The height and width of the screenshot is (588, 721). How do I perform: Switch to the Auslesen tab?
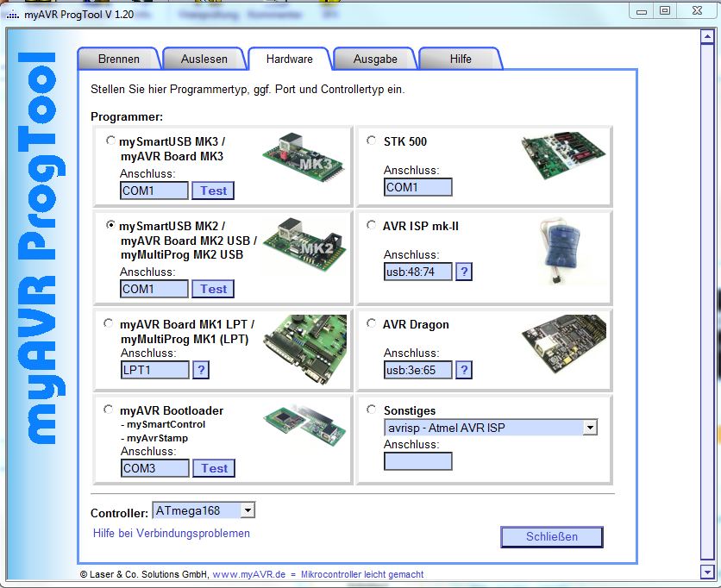click(x=204, y=59)
